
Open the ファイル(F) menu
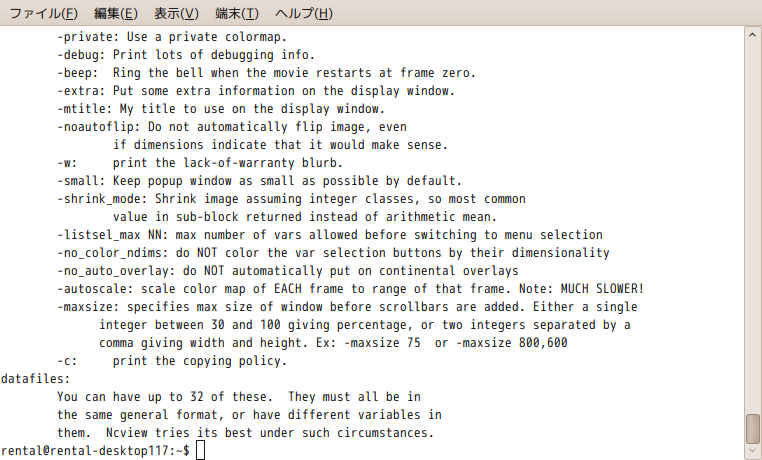tap(43, 13)
